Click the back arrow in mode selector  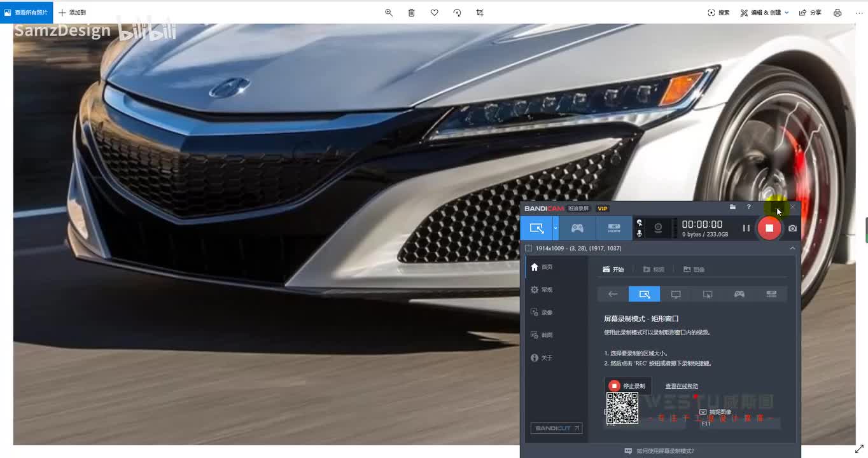pyautogui.click(x=613, y=294)
